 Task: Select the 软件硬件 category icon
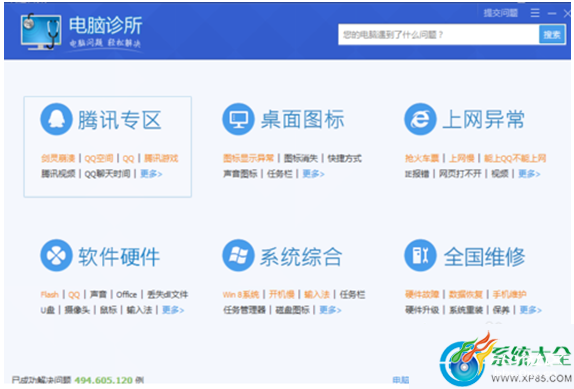pyautogui.click(x=56, y=255)
